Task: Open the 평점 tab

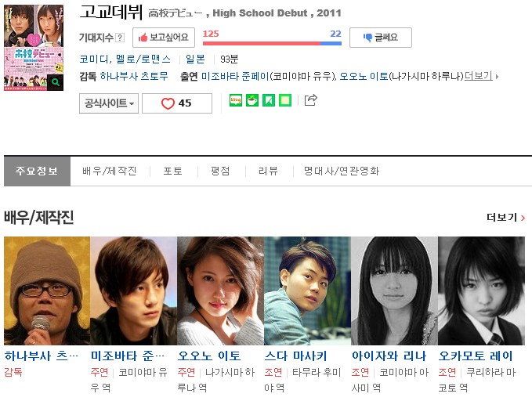Action: click(220, 171)
